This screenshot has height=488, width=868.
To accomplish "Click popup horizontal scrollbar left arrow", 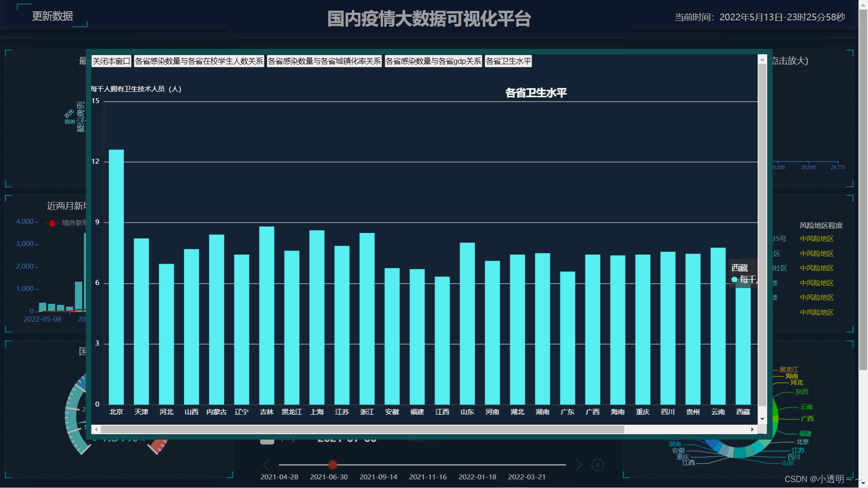I will click(x=96, y=429).
